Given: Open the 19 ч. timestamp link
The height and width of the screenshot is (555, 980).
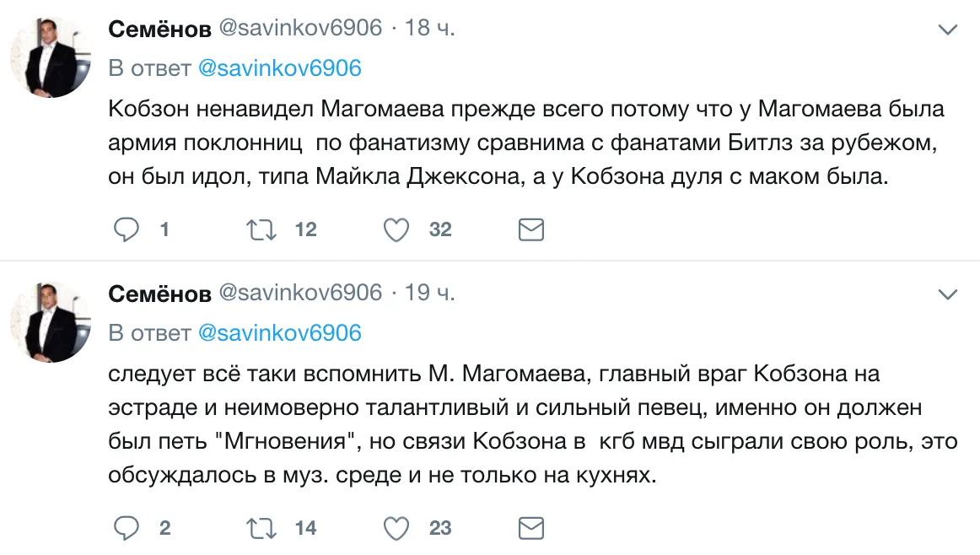Looking at the screenshot, I should coord(430,293).
